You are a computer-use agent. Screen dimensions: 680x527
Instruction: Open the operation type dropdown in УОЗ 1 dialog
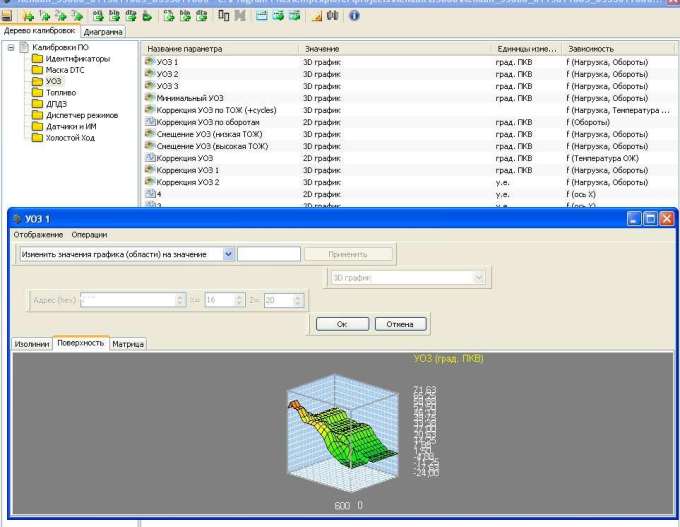point(229,254)
